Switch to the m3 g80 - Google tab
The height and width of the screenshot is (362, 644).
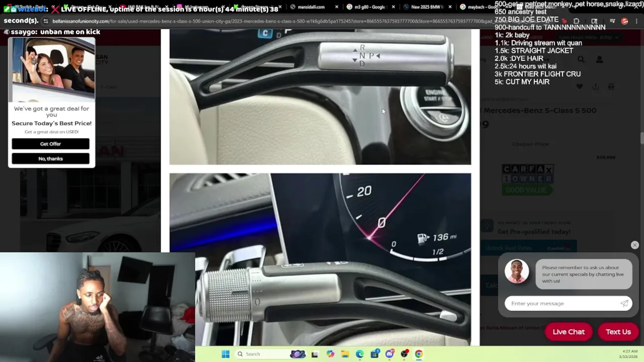coord(370,7)
